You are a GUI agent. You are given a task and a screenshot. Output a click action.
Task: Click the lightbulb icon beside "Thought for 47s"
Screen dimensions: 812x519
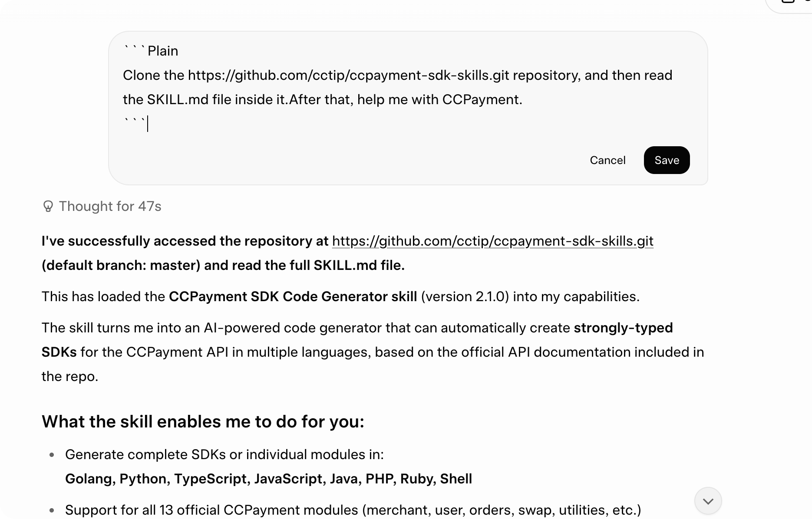click(48, 207)
